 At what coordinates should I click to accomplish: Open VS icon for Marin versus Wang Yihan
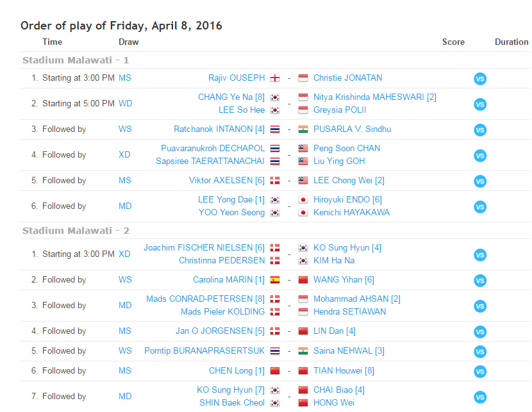(480, 281)
